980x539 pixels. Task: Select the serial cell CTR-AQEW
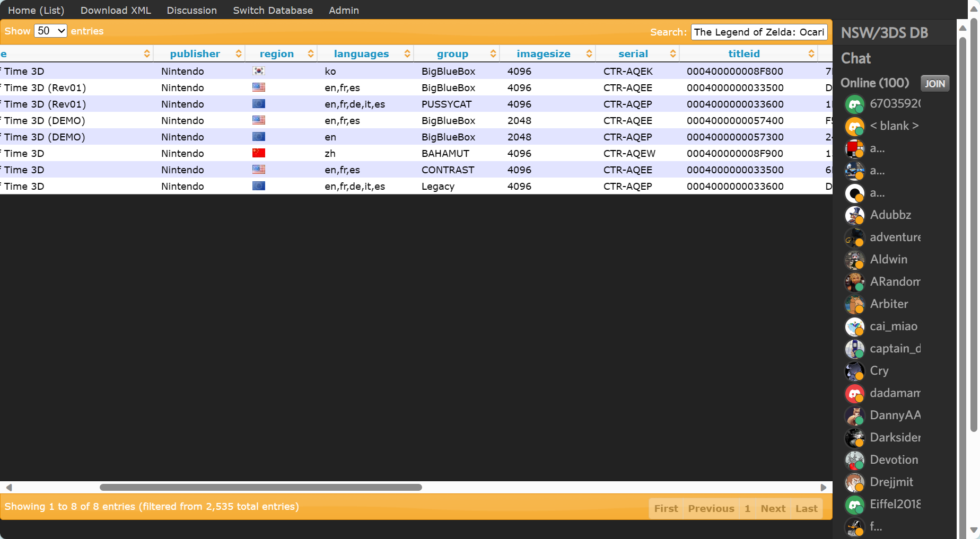pyautogui.click(x=629, y=153)
